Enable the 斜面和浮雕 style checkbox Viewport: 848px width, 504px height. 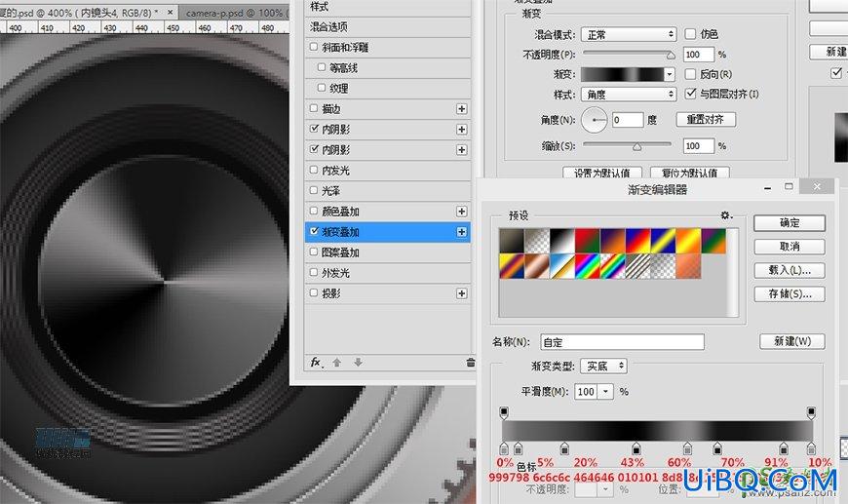(x=314, y=47)
